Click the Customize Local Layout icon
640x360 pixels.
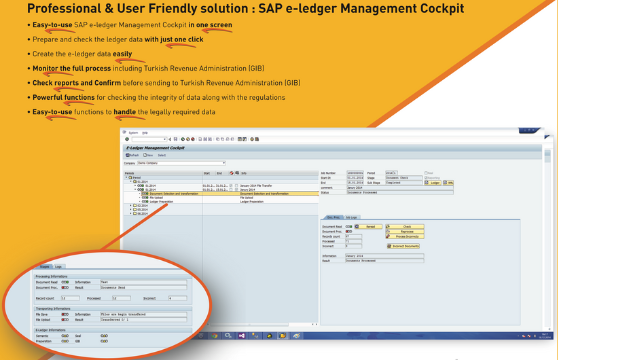coord(257,139)
